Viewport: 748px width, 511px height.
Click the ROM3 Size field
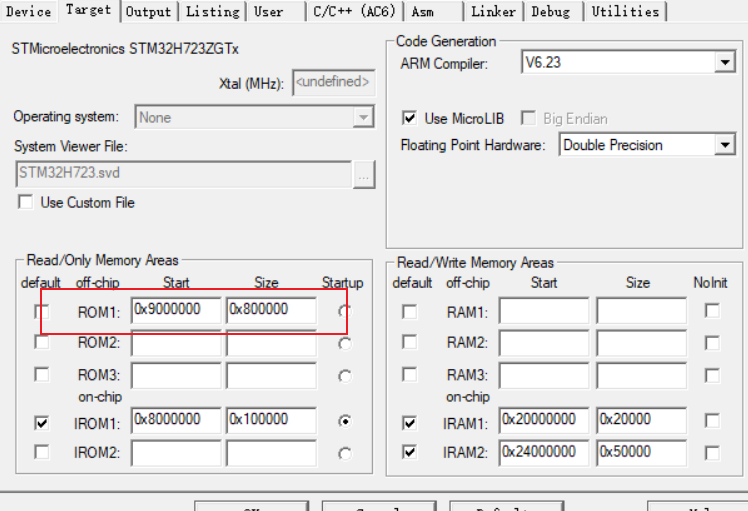click(x=271, y=375)
